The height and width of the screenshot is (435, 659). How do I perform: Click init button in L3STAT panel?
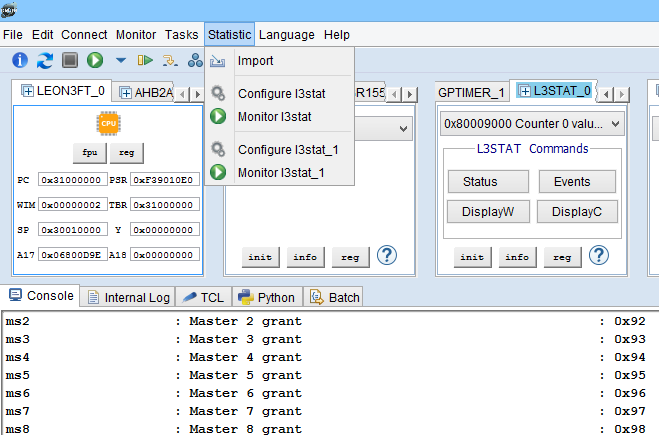click(472, 257)
